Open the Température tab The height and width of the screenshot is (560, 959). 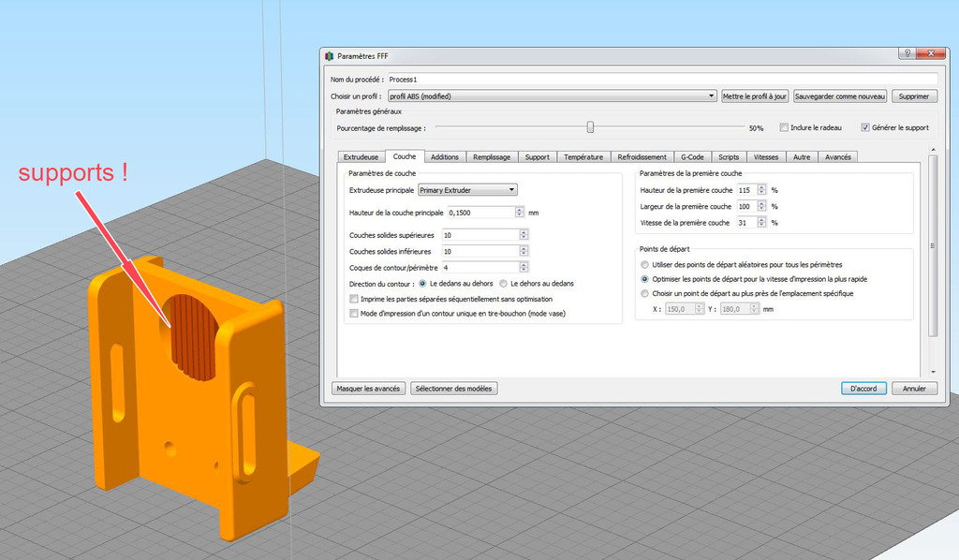583,156
